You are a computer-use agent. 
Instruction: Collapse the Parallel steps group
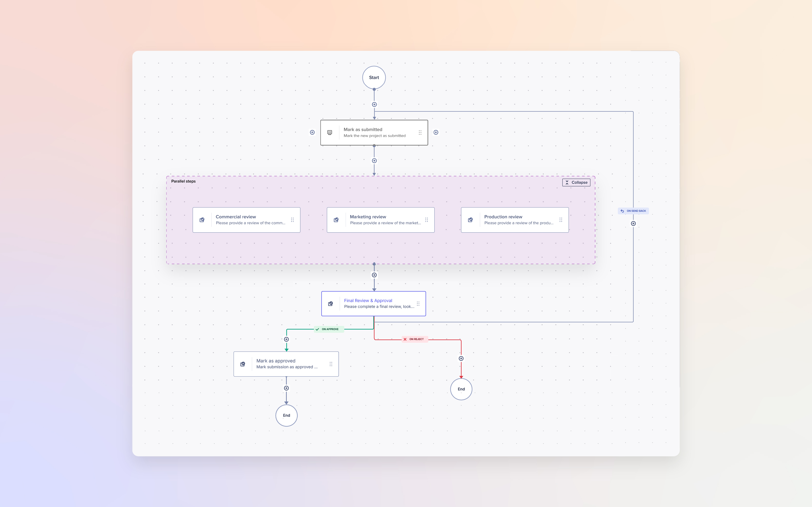coord(576,182)
